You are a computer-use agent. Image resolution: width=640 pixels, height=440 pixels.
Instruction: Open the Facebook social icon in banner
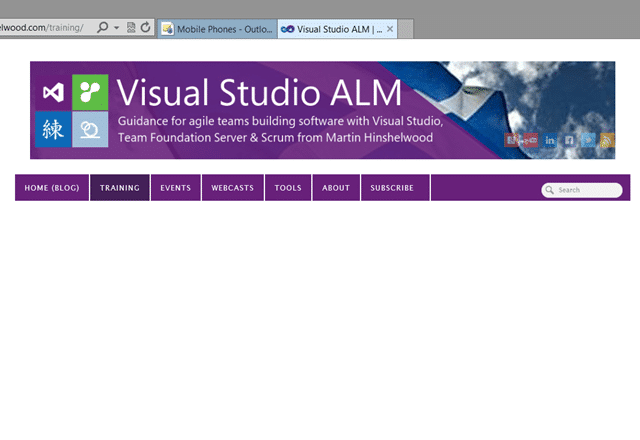[x=569, y=140]
